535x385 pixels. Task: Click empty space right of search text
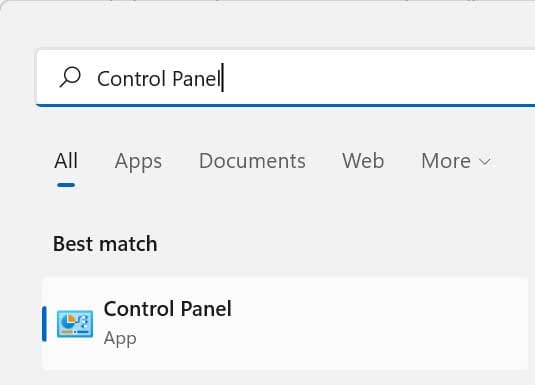click(x=375, y=78)
